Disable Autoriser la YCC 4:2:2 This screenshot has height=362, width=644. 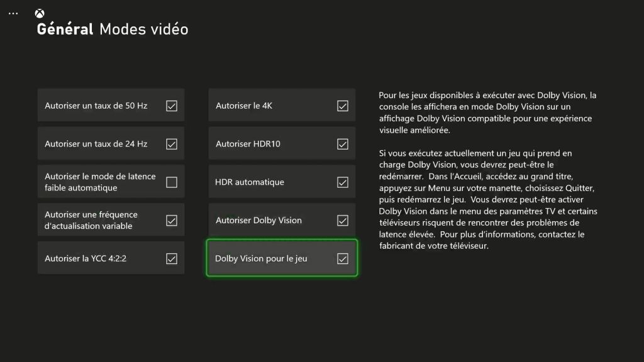pyautogui.click(x=172, y=258)
